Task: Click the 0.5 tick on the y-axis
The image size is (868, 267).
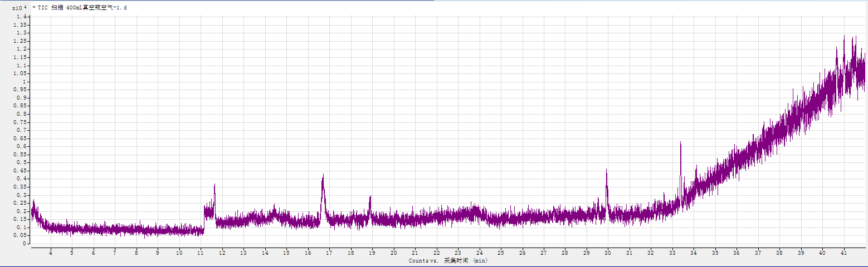Action: click(x=22, y=163)
